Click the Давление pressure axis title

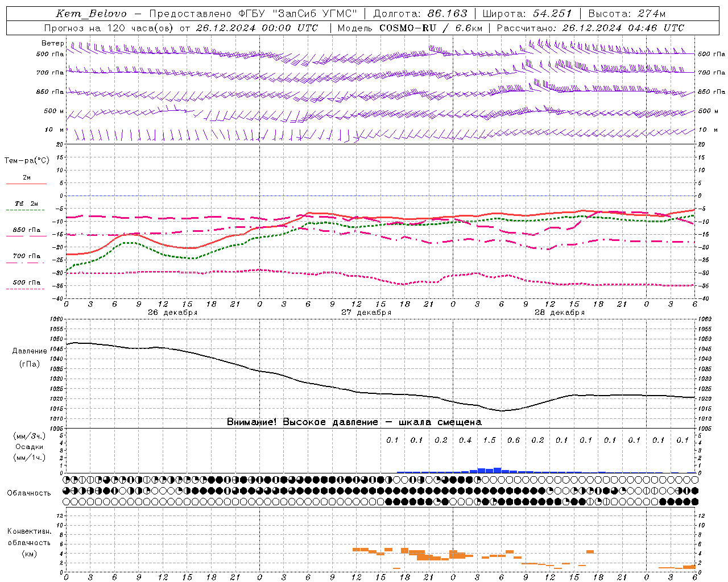(x=30, y=351)
